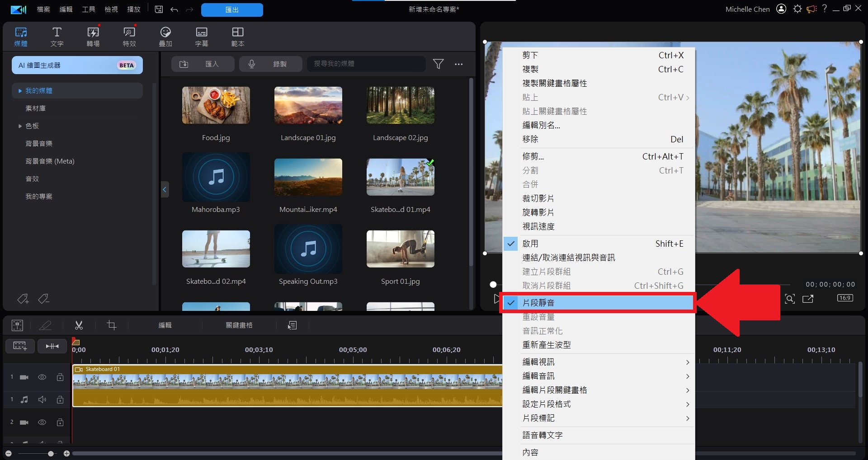
Task: Open the 文字 (Text) panel
Action: [57, 36]
